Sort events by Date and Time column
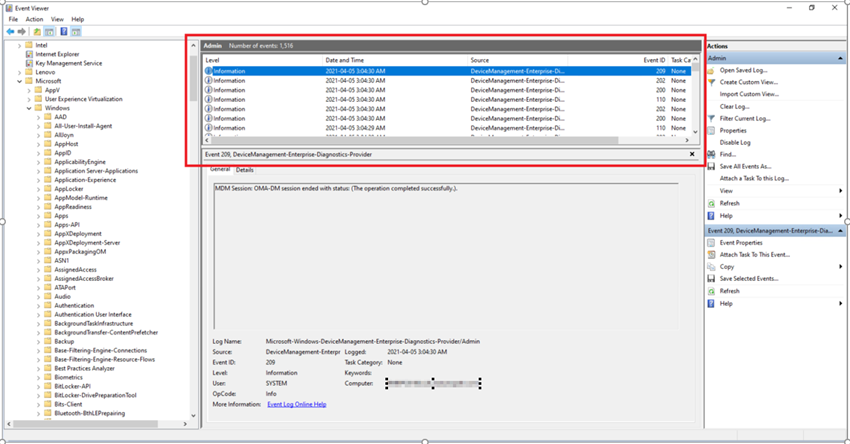 [x=395, y=60]
